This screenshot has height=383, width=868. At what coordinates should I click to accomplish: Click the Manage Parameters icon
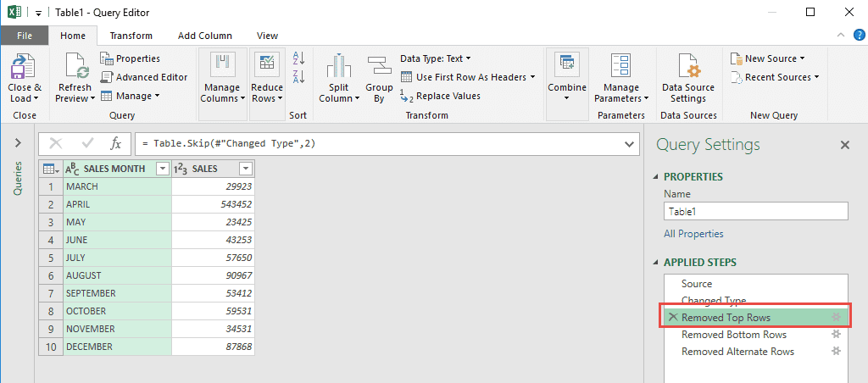pos(620,65)
